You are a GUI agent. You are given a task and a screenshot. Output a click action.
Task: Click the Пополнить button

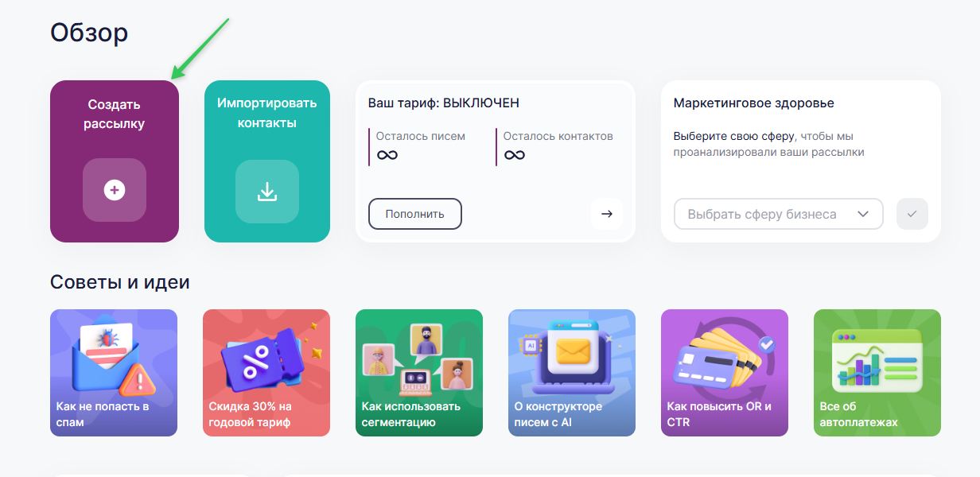click(x=415, y=214)
